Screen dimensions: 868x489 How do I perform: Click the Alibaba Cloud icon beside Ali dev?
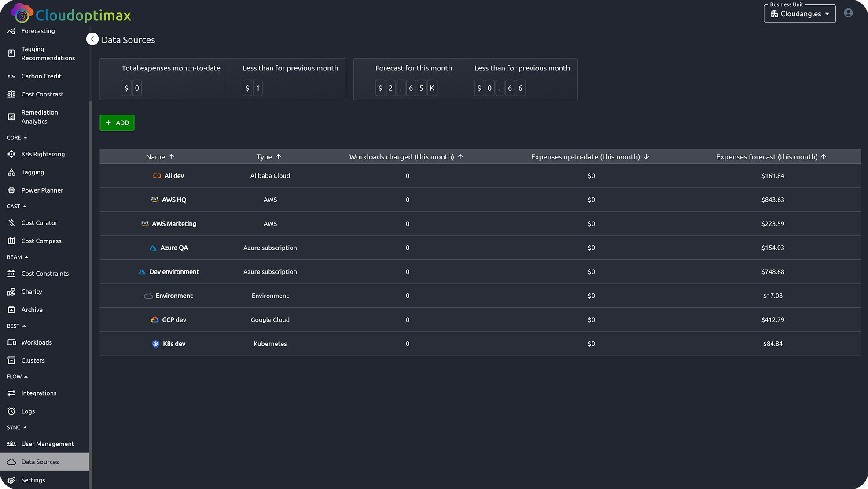pyautogui.click(x=157, y=176)
